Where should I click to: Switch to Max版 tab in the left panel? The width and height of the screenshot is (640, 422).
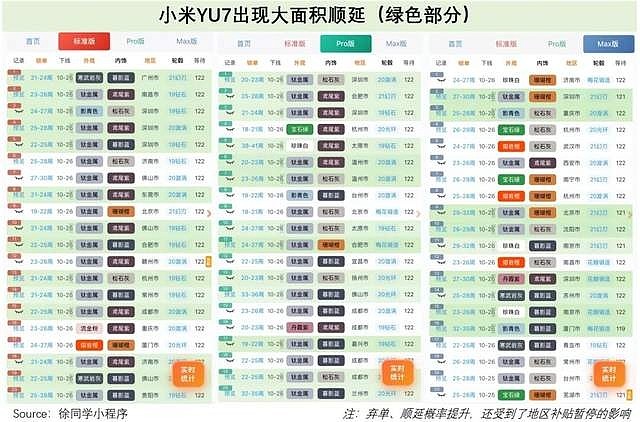[x=187, y=42]
